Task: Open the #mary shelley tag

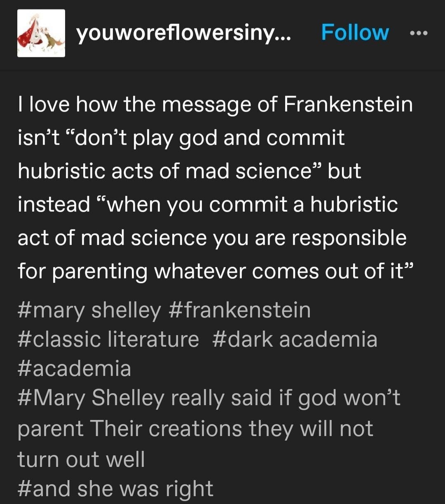Action: click(89, 310)
